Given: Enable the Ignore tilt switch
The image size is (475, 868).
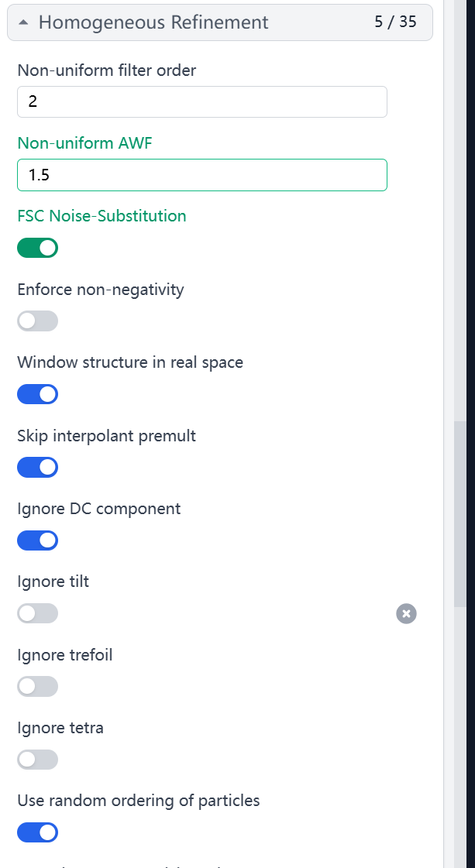Looking at the screenshot, I should [38, 613].
